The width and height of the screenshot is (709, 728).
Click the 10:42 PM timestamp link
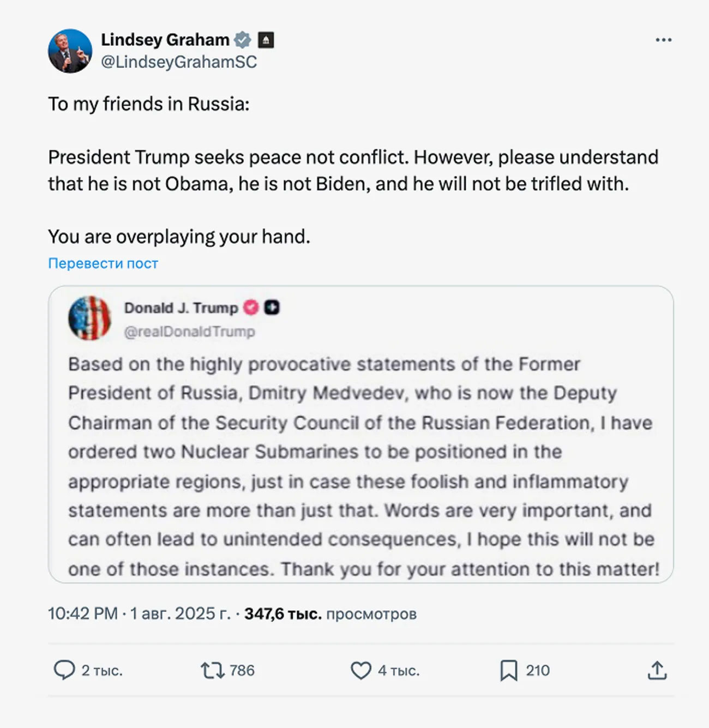[x=83, y=613]
